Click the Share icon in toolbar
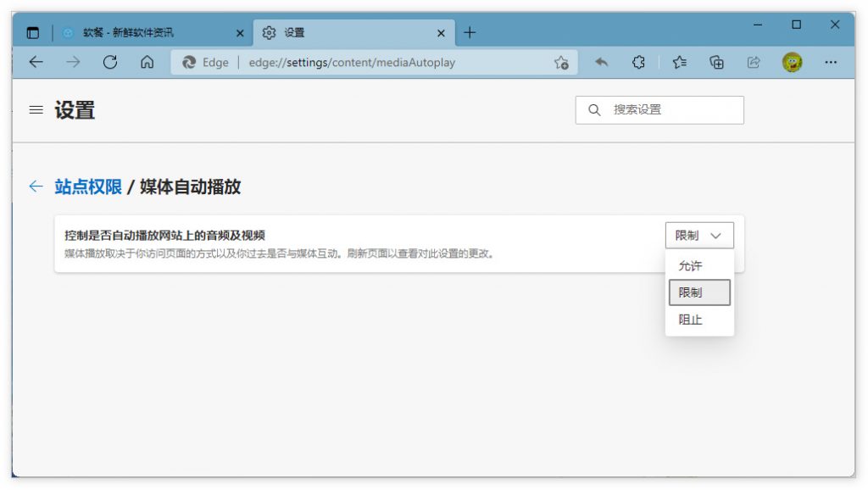The width and height of the screenshot is (868, 490). [754, 62]
